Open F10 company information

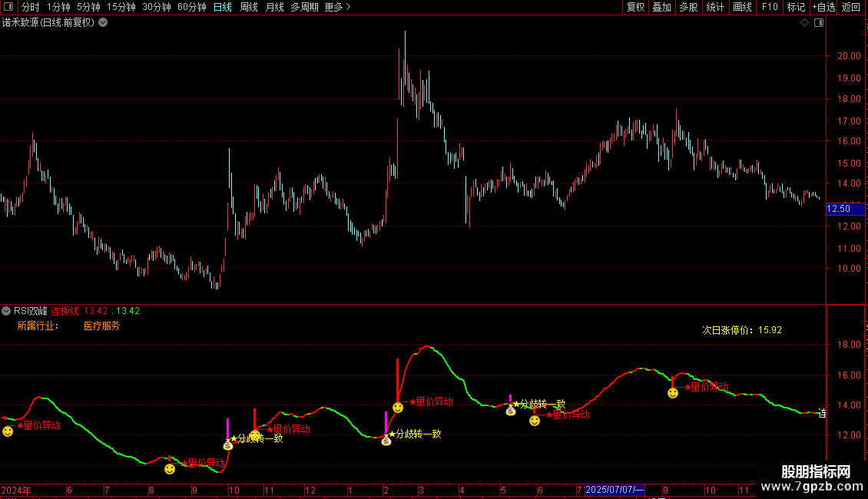click(770, 7)
